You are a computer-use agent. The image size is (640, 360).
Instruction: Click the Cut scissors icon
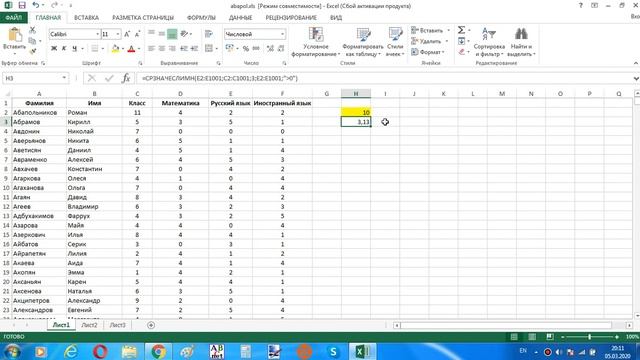click(32, 30)
